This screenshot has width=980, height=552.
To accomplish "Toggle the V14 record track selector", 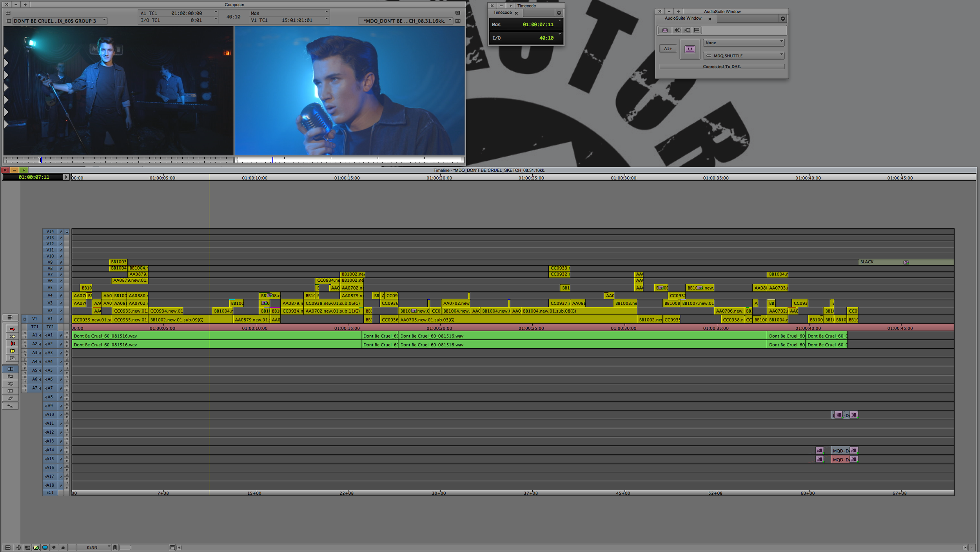I will (x=50, y=232).
